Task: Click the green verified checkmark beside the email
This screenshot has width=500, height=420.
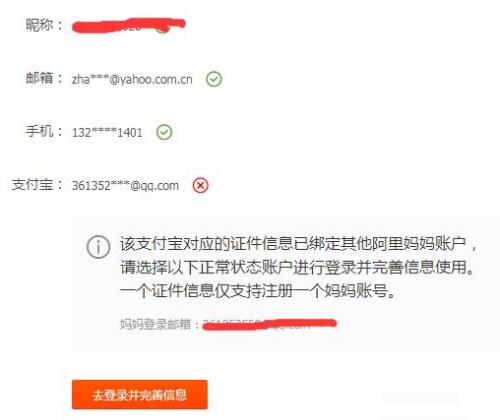Action: click(214, 79)
